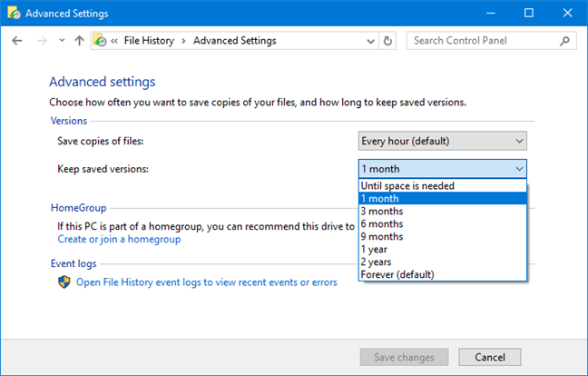Viewport: 588px width, 376px height.
Task: Select Until space is needed option
Action: (x=443, y=186)
